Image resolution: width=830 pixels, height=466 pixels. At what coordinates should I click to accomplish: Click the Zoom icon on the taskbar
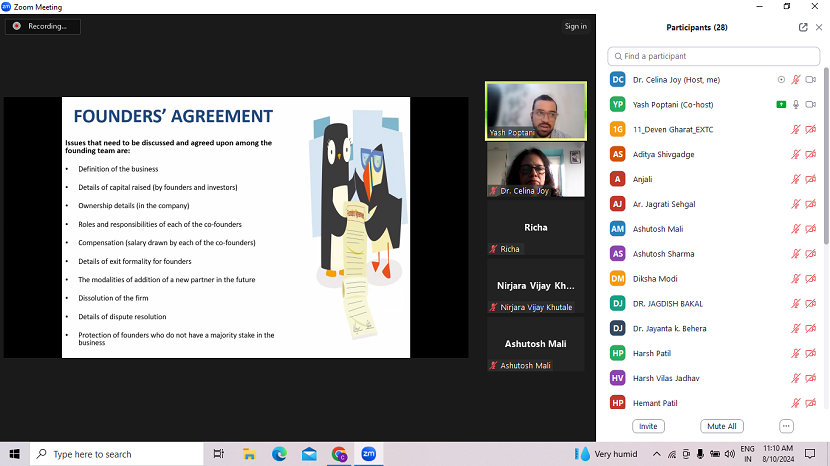click(369, 454)
